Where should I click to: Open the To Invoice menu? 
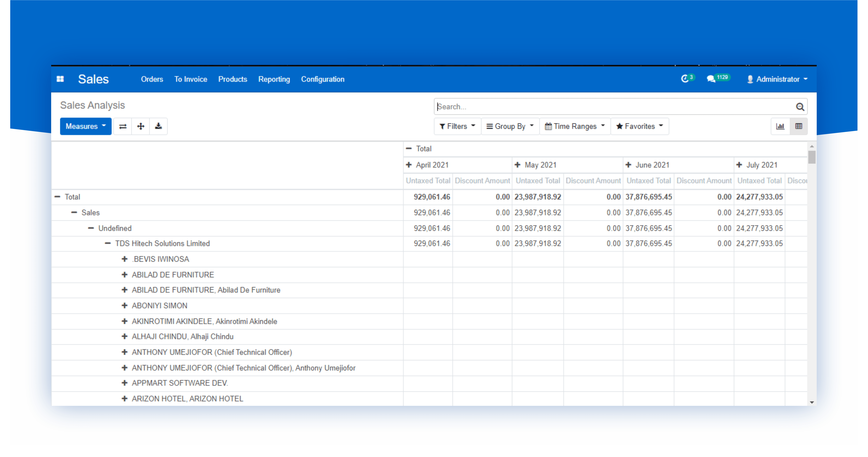[x=191, y=79]
